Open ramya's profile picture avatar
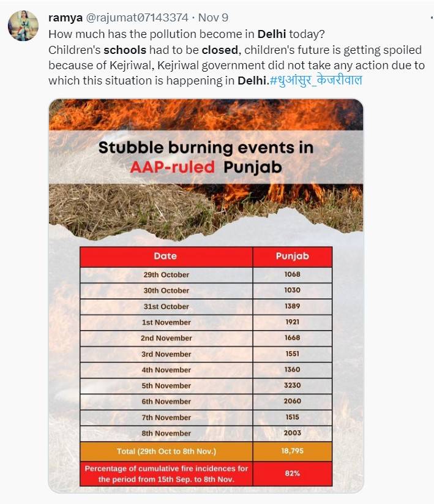This screenshot has height=504, width=434. point(23,26)
